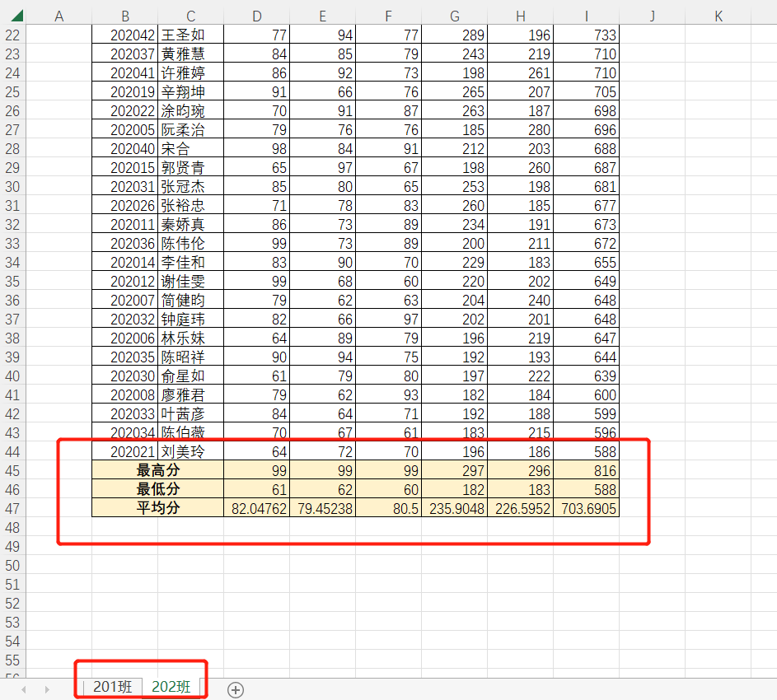This screenshot has width=777, height=700.
Task: Select column I header
Action: [x=586, y=16]
